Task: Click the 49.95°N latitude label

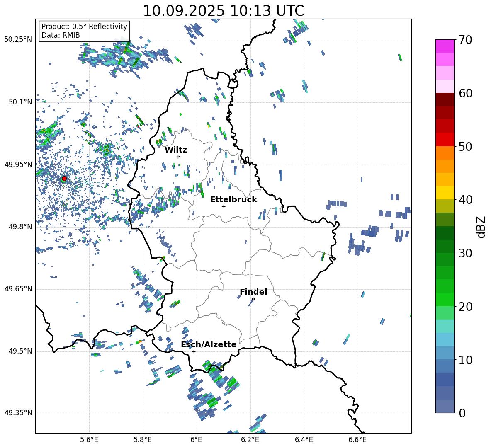Action: [18, 165]
